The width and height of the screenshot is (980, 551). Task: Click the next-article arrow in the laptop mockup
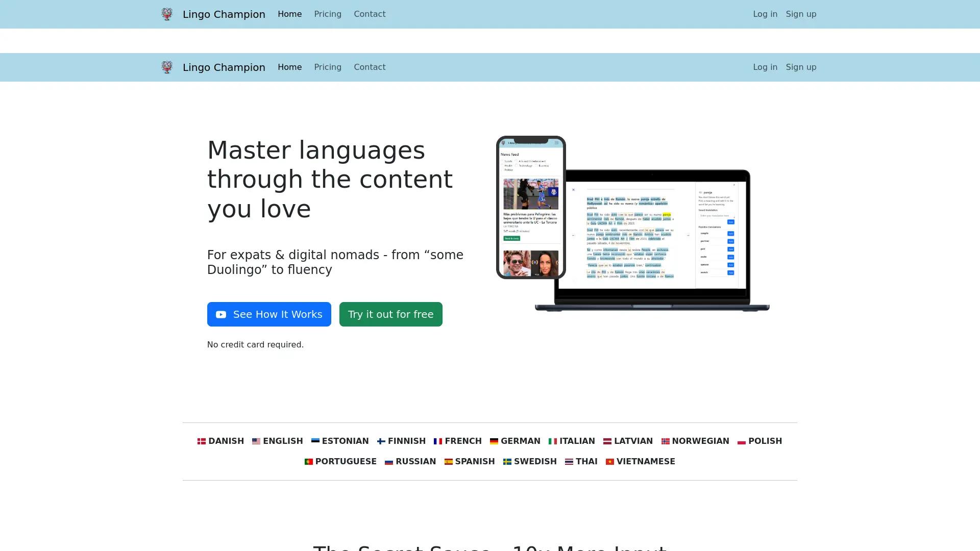tap(688, 235)
